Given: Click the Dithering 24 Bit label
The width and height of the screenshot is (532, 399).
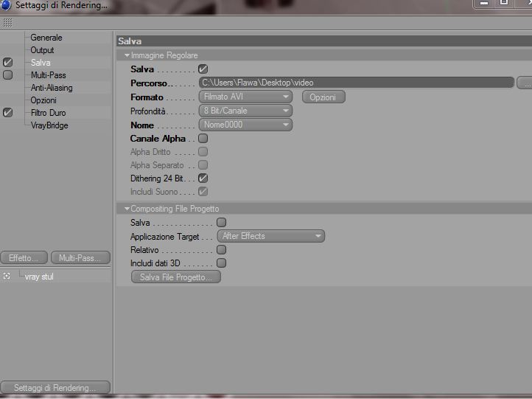Looking at the screenshot, I should coord(156,178).
